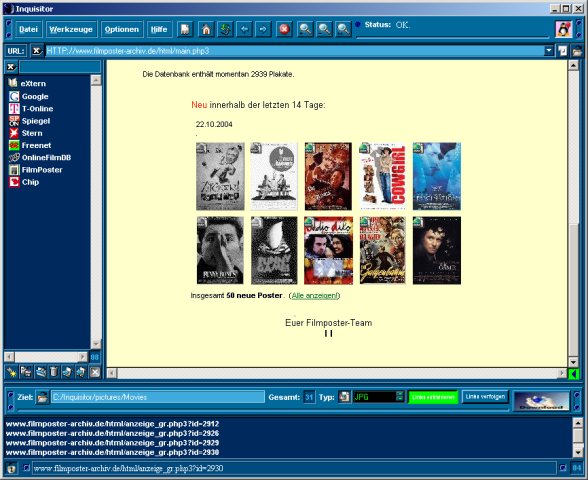Image resolution: width=588 pixels, height=480 pixels.
Task: Open the Datei menu
Action: click(x=28, y=29)
